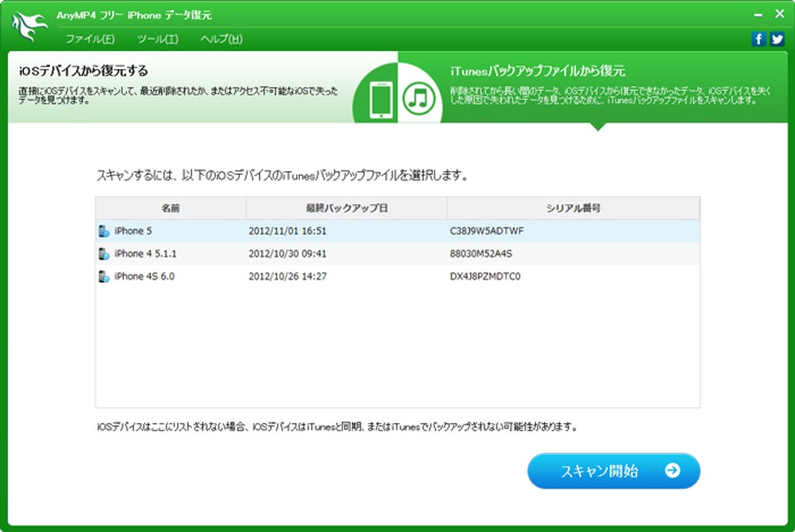Minimize the AnyMP4 window
This screenshot has height=532, width=795.
point(758,16)
